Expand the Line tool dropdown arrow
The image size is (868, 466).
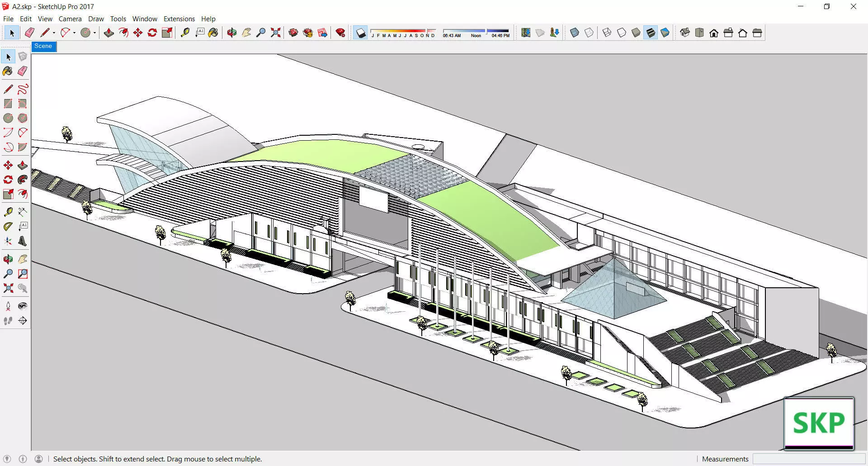click(54, 33)
